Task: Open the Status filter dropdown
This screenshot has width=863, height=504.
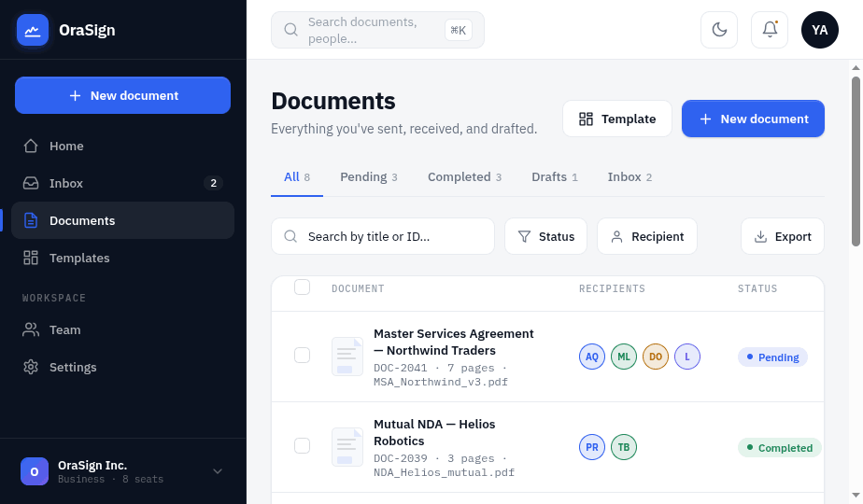Action: click(x=546, y=236)
